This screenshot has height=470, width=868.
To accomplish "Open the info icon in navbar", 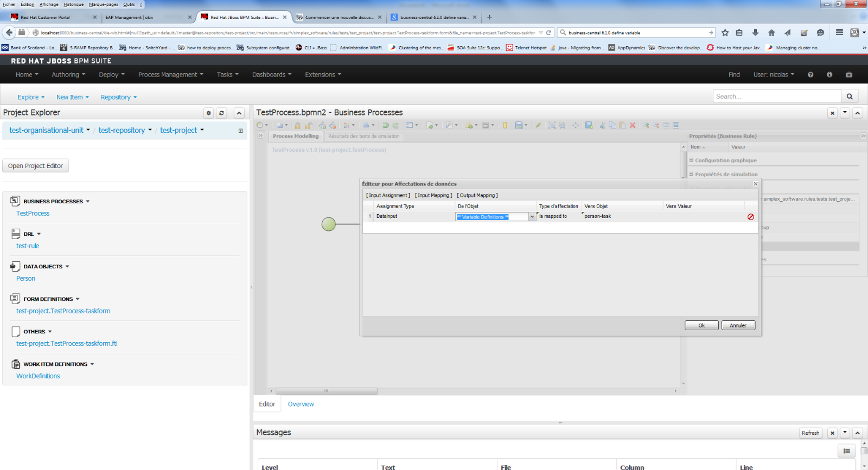I will point(829,75).
